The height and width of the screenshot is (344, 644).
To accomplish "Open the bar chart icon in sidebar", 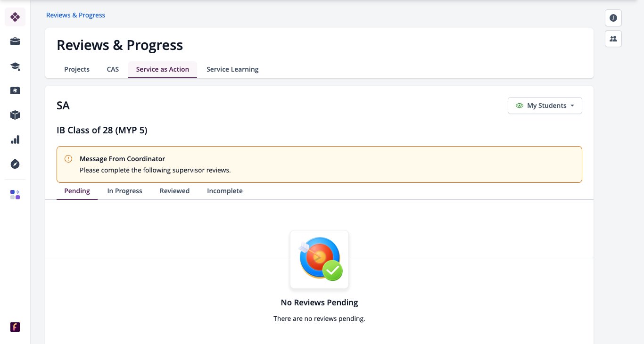I will (x=15, y=139).
